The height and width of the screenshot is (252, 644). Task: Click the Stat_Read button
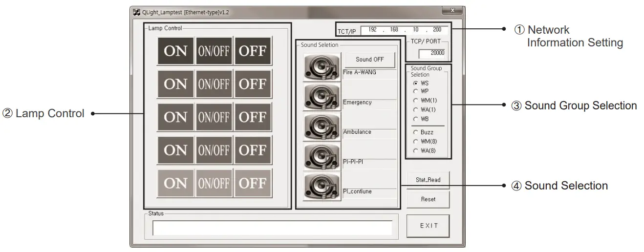(428, 180)
